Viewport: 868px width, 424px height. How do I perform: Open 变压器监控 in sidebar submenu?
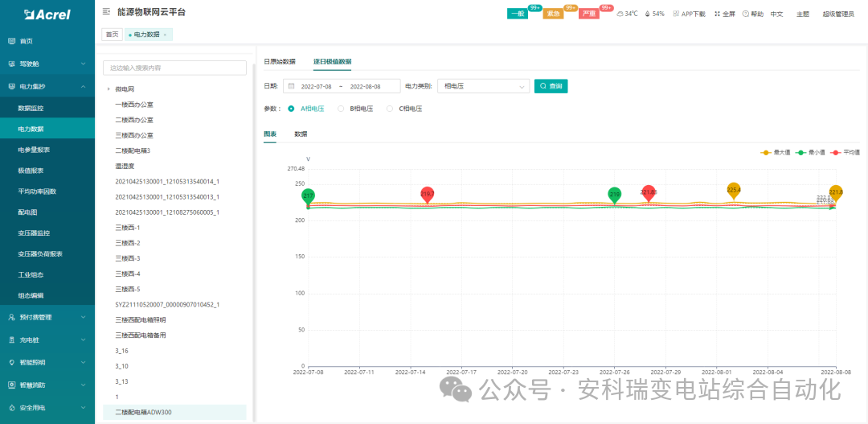pyautogui.click(x=35, y=233)
